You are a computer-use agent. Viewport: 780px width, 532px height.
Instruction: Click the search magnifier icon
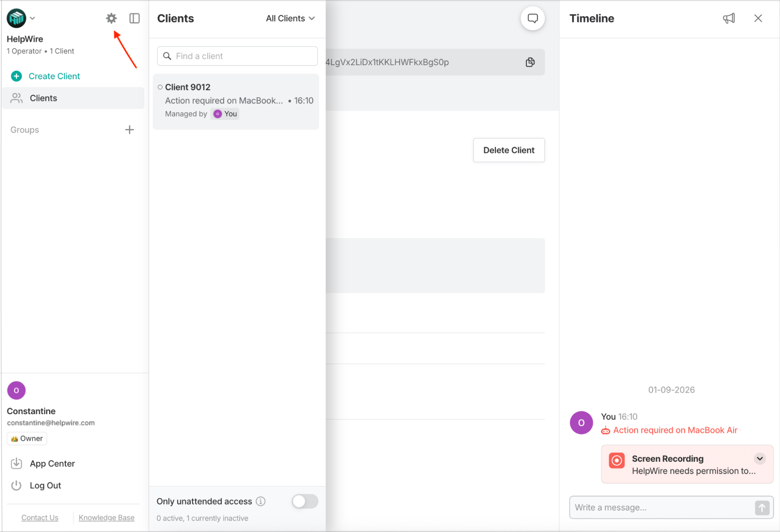tap(167, 56)
